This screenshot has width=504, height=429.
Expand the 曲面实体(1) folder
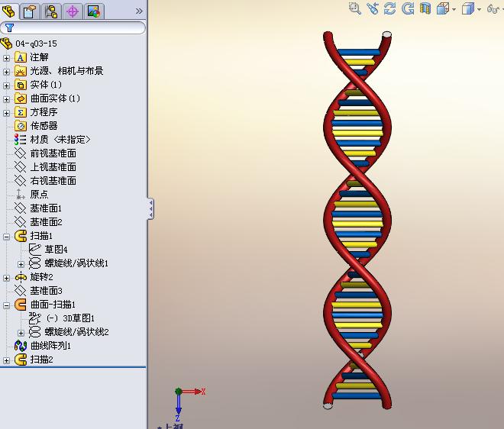6,99
